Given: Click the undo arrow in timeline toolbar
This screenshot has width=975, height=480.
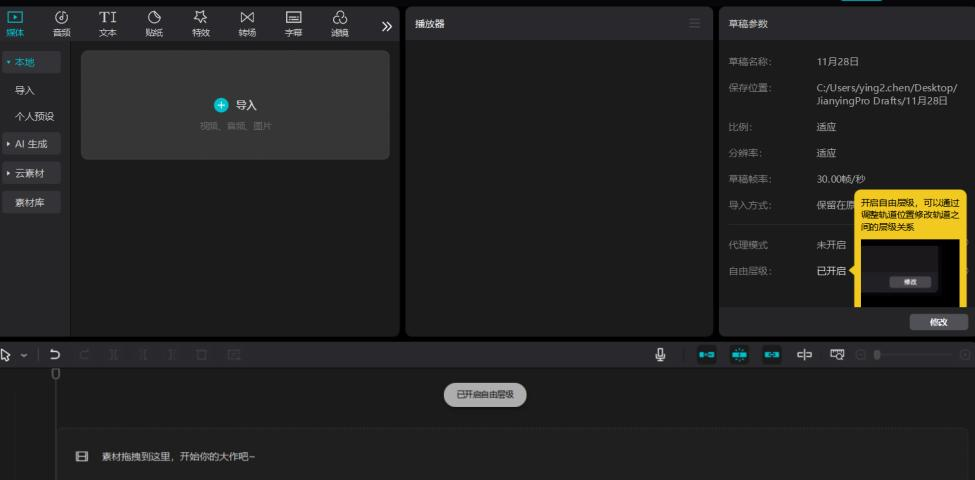Looking at the screenshot, I should click(55, 355).
